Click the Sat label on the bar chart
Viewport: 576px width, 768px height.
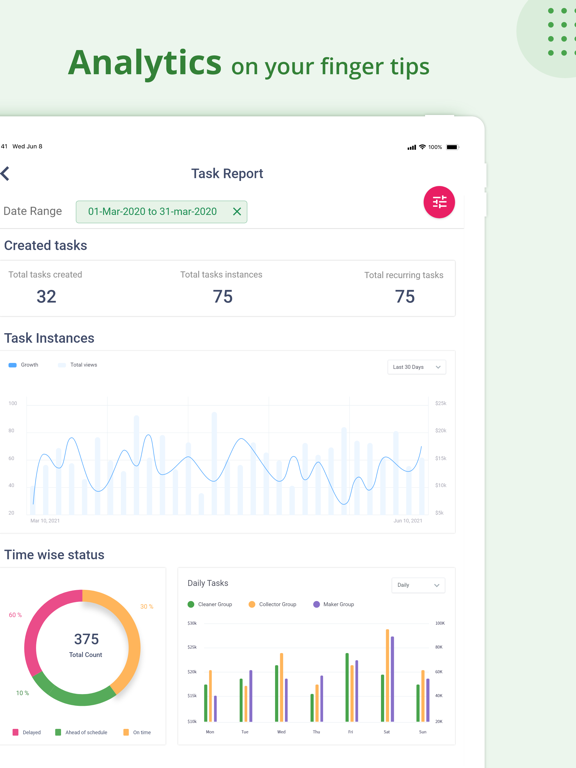386,732
